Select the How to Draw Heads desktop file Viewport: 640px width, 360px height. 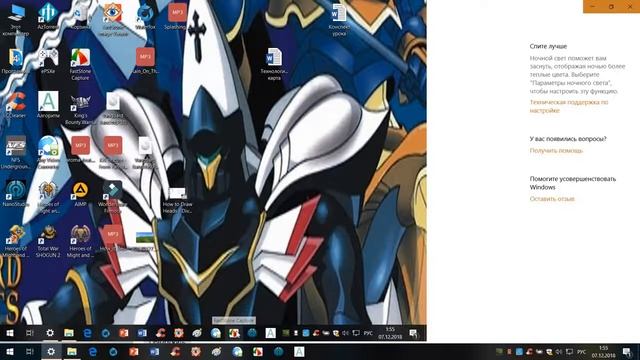point(177,200)
